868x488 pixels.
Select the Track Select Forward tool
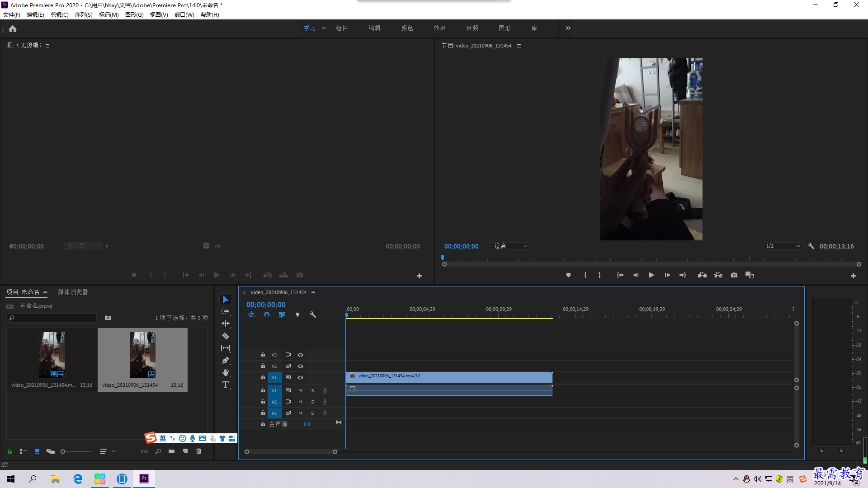(225, 311)
